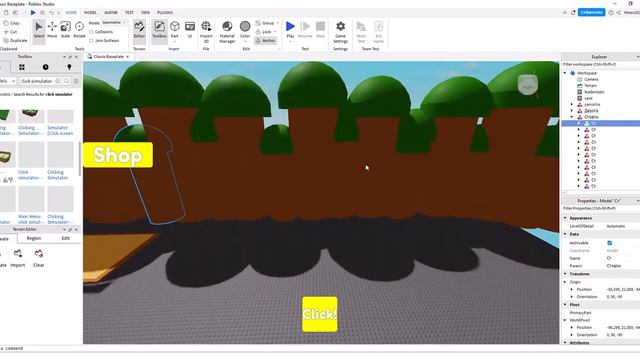Expand the Дорога model node

coord(572,111)
